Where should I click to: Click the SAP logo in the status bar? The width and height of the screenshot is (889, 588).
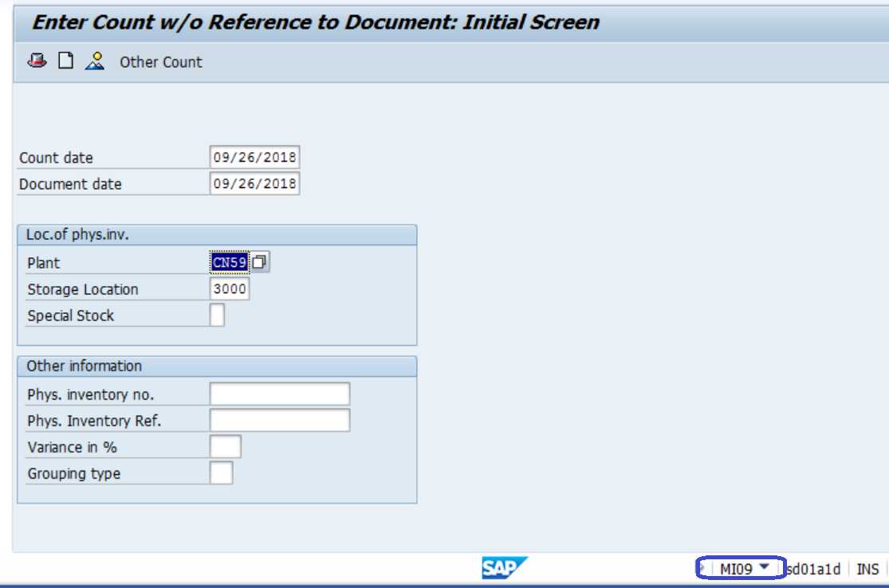(504, 567)
